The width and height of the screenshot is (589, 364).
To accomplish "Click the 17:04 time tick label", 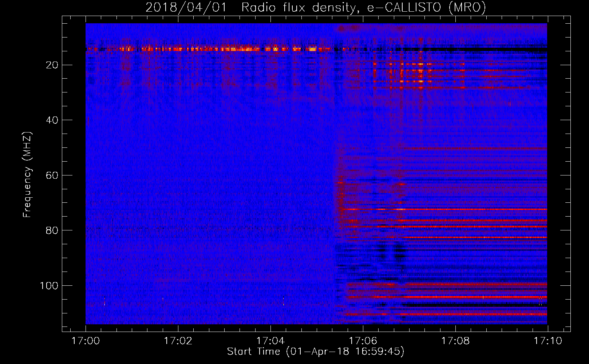I will point(270,341).
